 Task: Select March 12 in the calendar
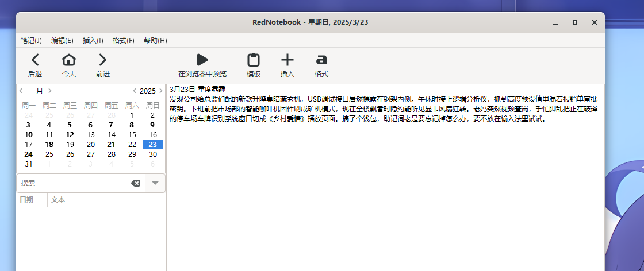[x=70, y=134]
